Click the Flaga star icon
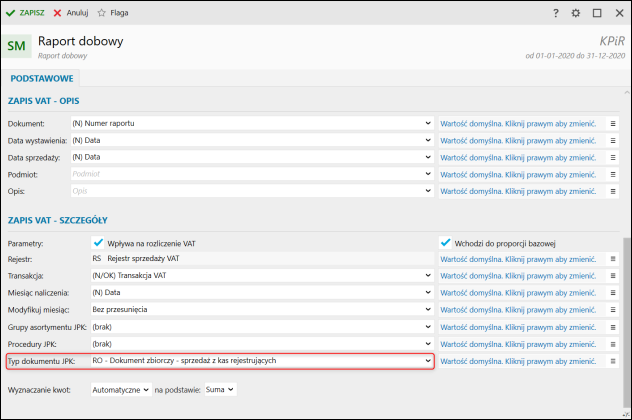This screenshot has height=420, width=632. pos(102,13)
